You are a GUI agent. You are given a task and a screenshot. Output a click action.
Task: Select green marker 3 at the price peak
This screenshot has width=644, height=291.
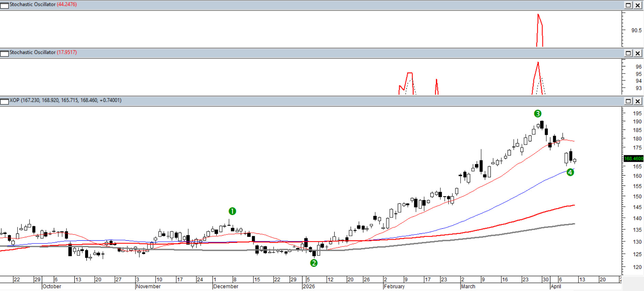pos(537,114)
